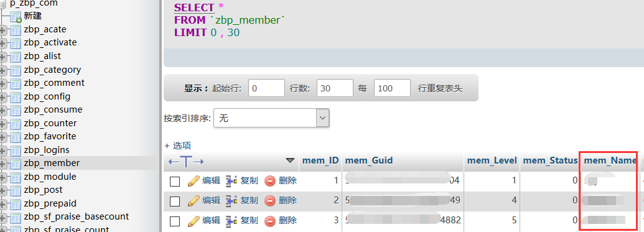Expand the zbp_member tree node
Image resolution: width=644 pixels, height=232 pixels.
point(3,164)
